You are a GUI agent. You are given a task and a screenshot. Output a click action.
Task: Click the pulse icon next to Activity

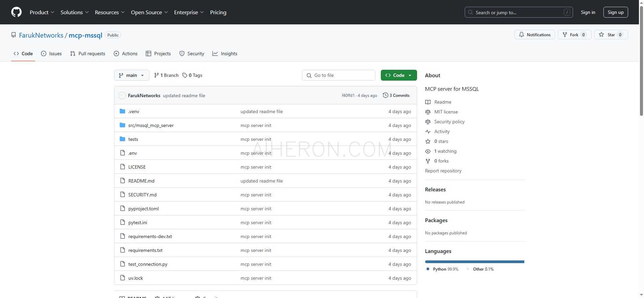pos(428,131)
